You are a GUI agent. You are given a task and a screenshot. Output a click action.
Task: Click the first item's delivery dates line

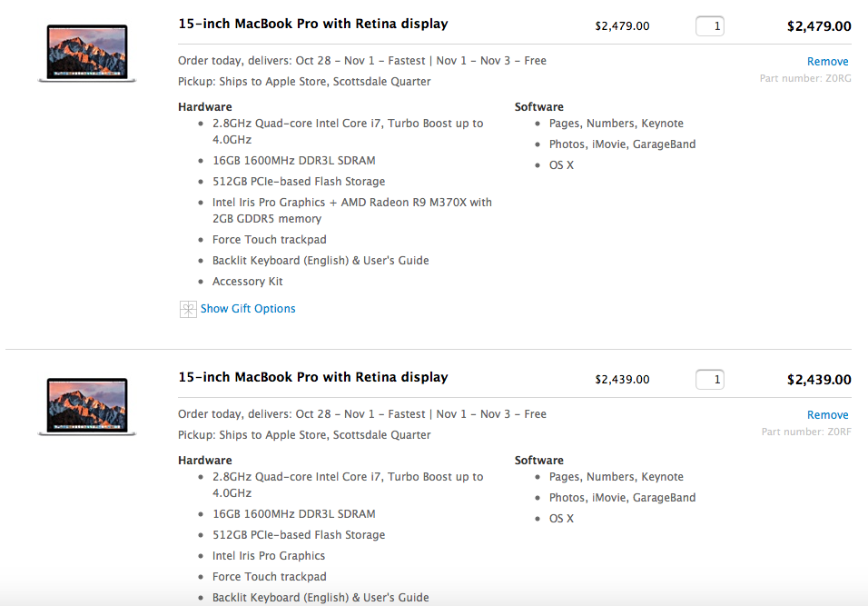tap(361, 61)
